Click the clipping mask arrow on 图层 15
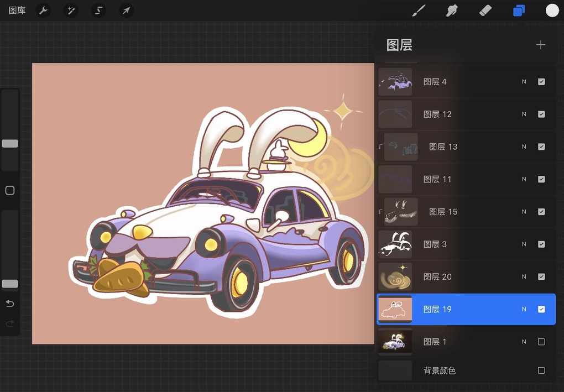The width and height of the screenshot is (564, 392). (380, 211)
